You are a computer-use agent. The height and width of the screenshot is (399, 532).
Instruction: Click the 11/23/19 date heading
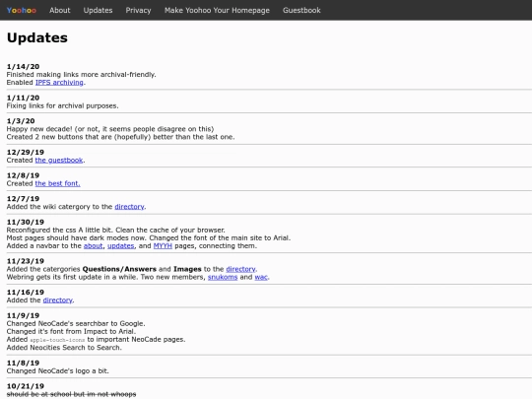point(26,261)
